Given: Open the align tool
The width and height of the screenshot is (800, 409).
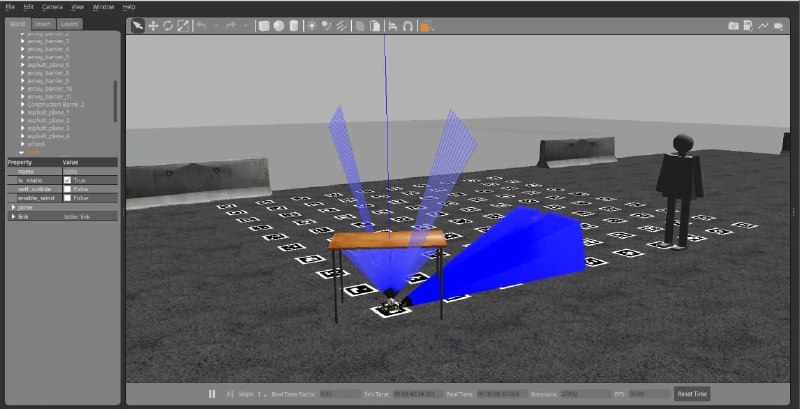Looking at the screenshot, I should (393, 26).
